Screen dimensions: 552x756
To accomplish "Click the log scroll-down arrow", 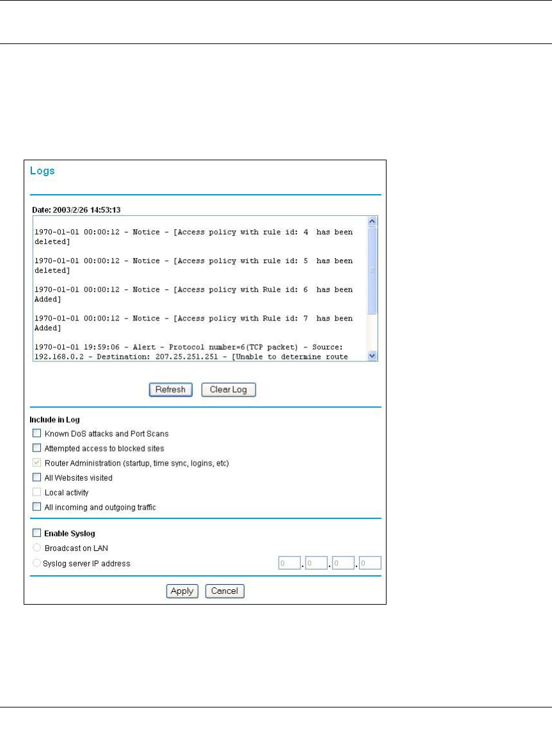I will click(x=372, y=356).
